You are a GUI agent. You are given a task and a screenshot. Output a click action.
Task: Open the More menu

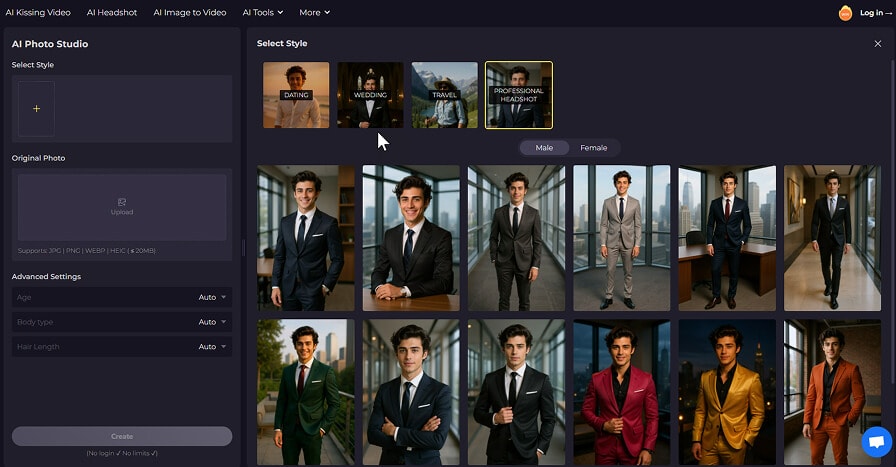coord(314,13)
